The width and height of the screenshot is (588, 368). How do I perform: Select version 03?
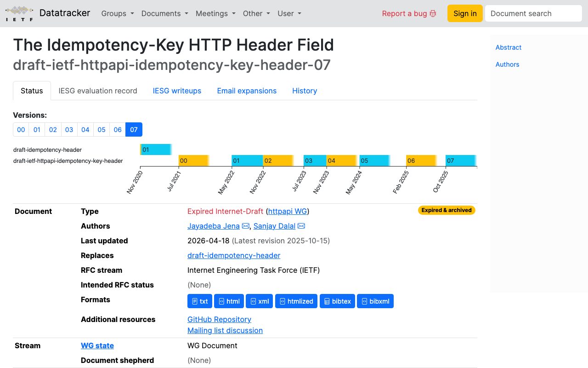(69, 129)
